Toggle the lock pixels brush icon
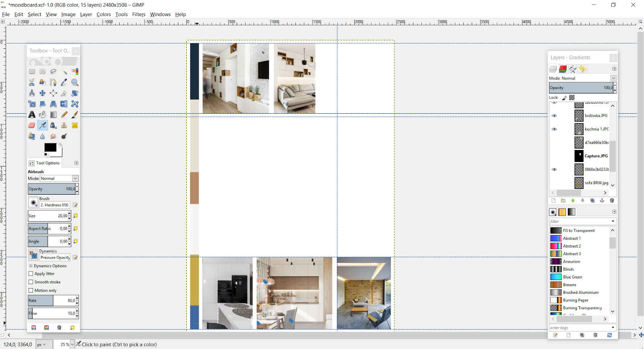The height and width of the screenshot is (349, 644). tap(564, 98)
